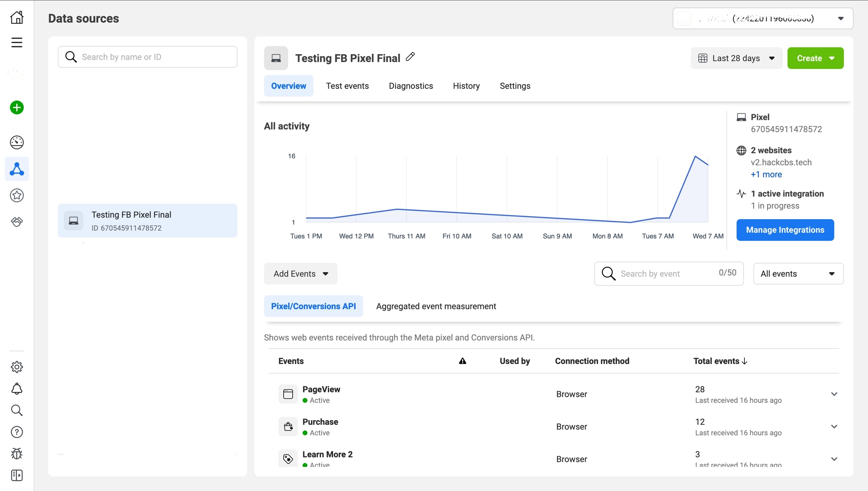Open the Last 28 days date dropdown

736,58
